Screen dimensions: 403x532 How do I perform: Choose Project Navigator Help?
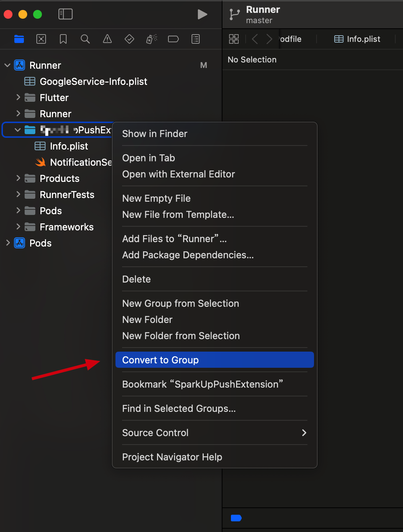click(x=215, y=457)
